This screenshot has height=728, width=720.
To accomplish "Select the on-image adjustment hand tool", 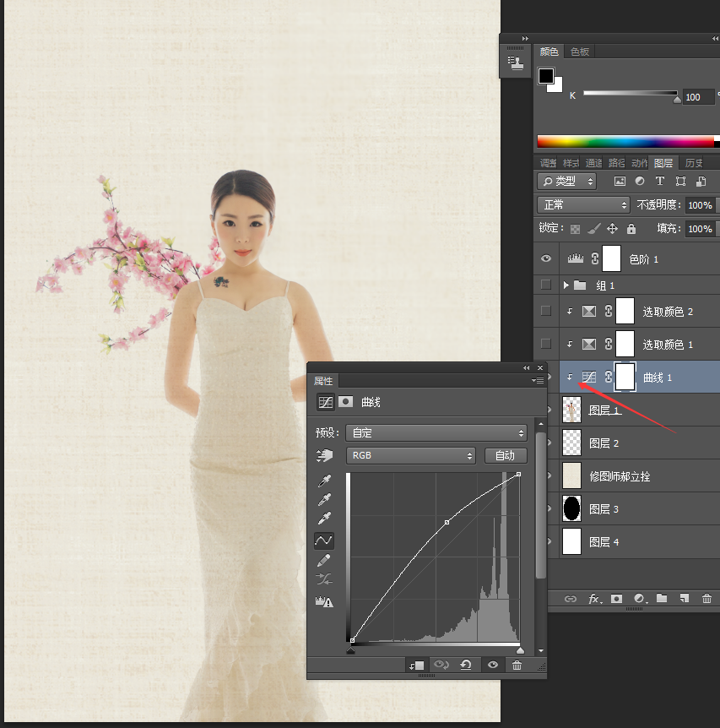I will click(x=324, y=455).
